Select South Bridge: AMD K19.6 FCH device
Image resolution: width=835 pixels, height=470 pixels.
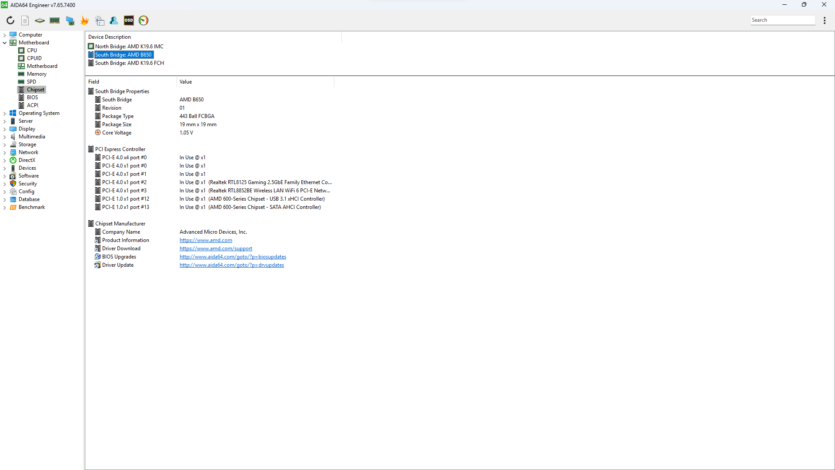(x=129, y=63)
